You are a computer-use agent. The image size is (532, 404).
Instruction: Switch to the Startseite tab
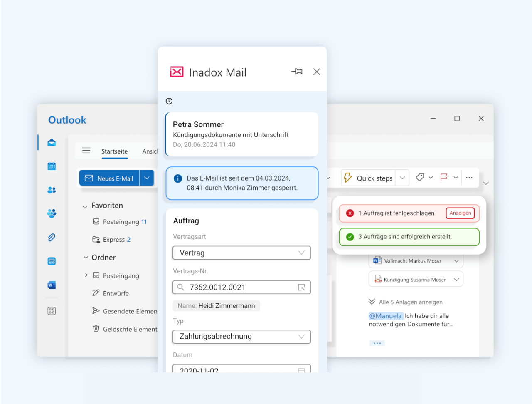coord(114,151)
